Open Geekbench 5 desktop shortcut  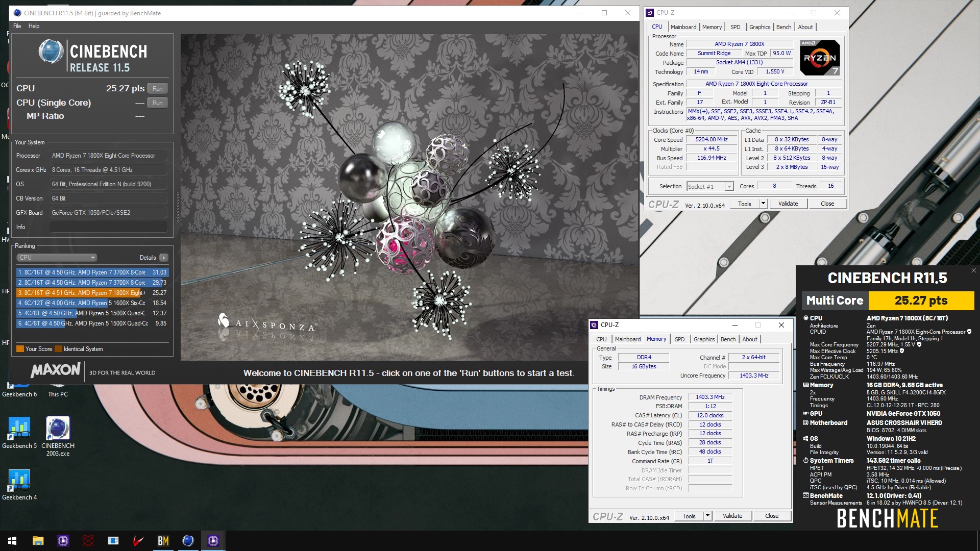point(19,433)
